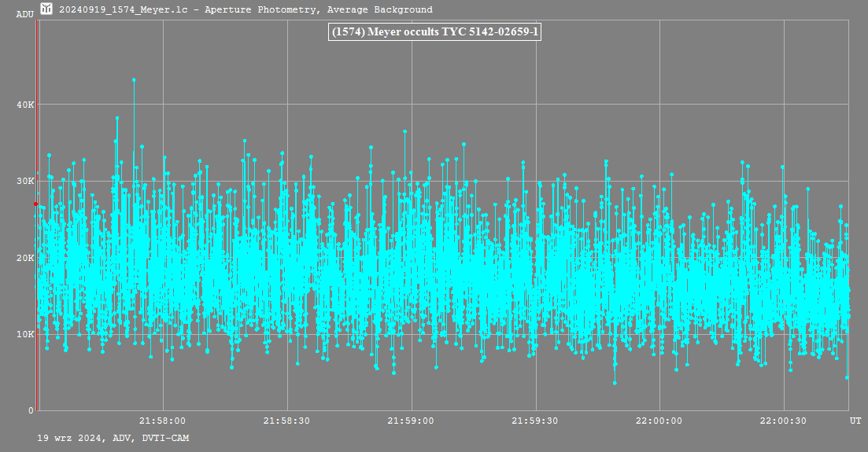Click the 22:00:30 time label
This screenshot has height=452, width=868.
point(783,421)
